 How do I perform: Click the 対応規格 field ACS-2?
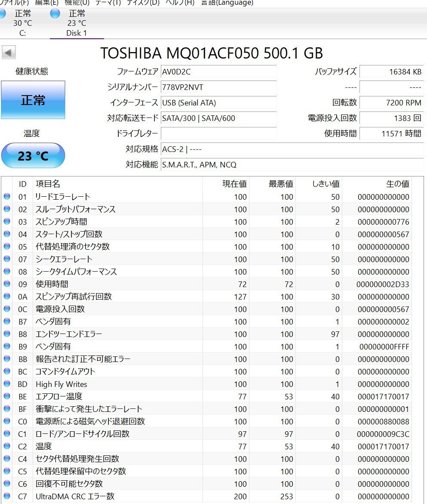[x=292, y=149]
